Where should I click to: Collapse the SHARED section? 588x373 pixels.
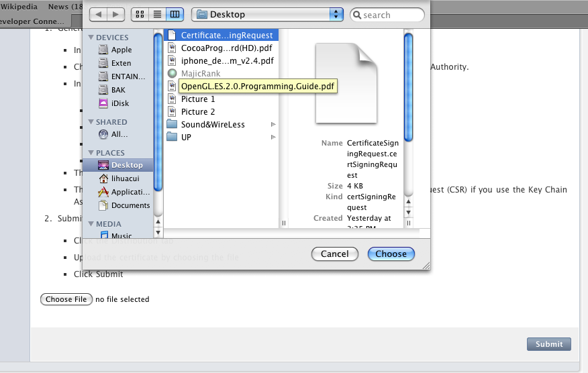pyautogui.click(x=91, y=122)
